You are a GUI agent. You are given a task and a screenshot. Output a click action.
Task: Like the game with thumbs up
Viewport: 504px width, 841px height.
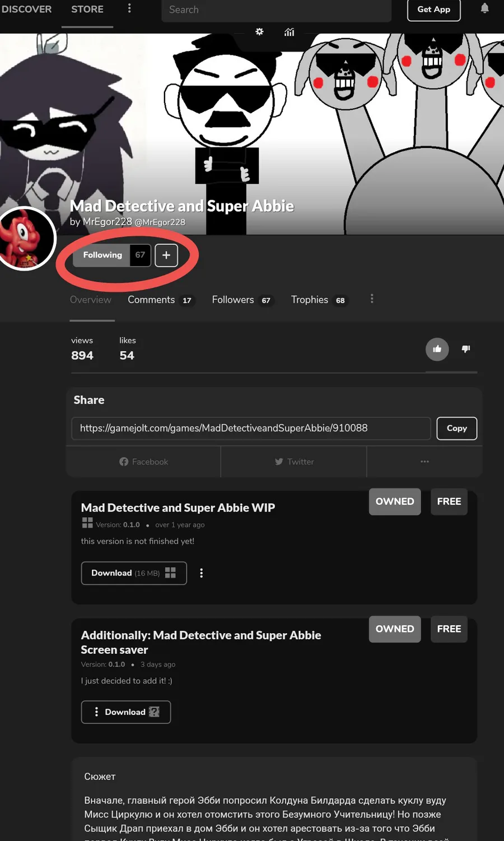(x=437, y=349)
